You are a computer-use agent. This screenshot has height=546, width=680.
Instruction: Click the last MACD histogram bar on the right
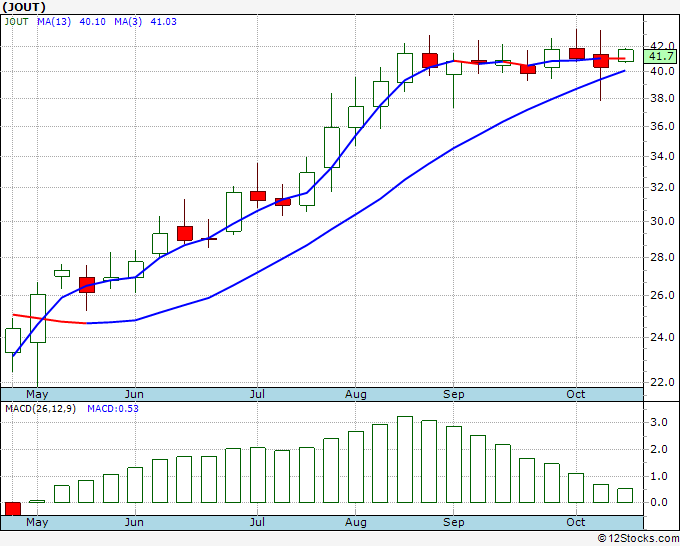[x=625, y=495]
